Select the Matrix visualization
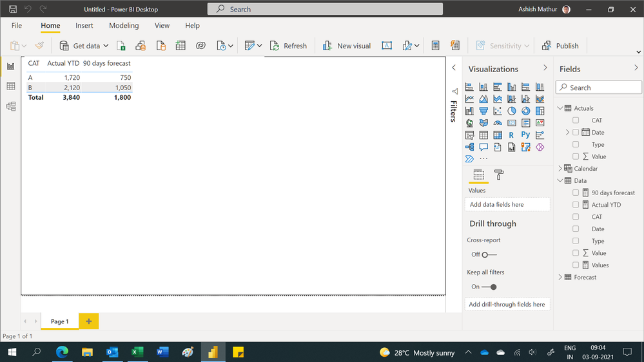 [x=498, y=135]
